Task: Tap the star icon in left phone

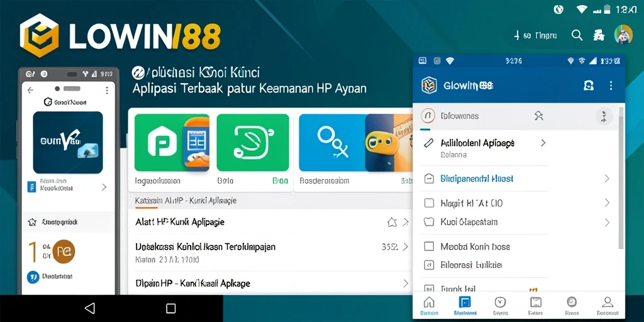Action: pyautogui.click(x=32, y=222)
